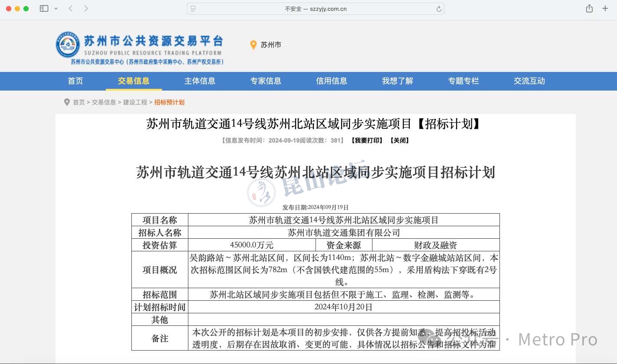The width and height of the screenshot is (617, 364).
Task: Click the 关闭 link below title
Action: [x=399, y=140]
